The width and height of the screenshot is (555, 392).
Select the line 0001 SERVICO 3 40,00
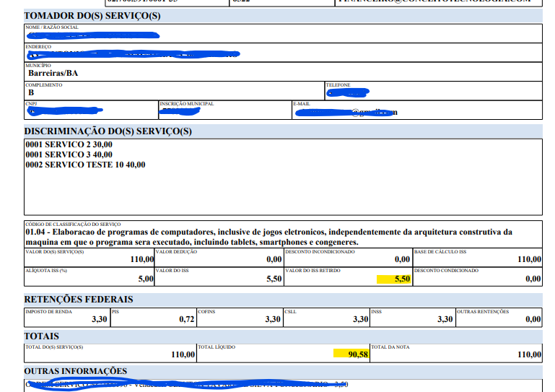click(x=69, y=154)
